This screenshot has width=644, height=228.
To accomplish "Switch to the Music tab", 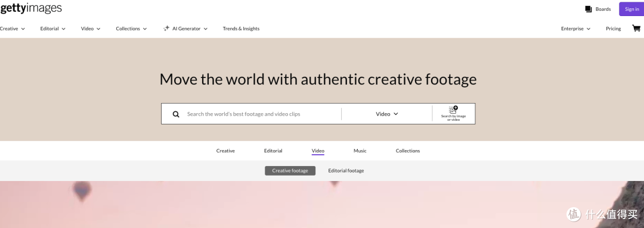I will [x=360, y=151].
